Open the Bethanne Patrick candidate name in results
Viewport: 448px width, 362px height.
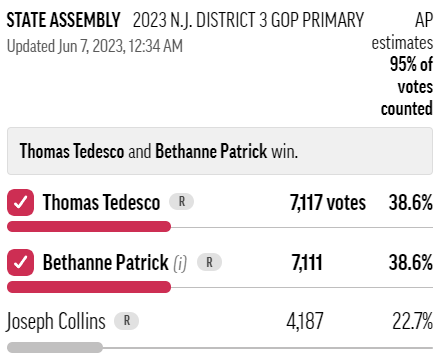(x=106, y=262)
